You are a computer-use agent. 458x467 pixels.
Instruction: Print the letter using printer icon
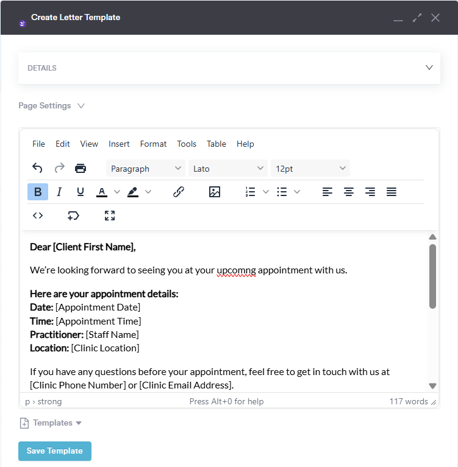tap(80, 168)
